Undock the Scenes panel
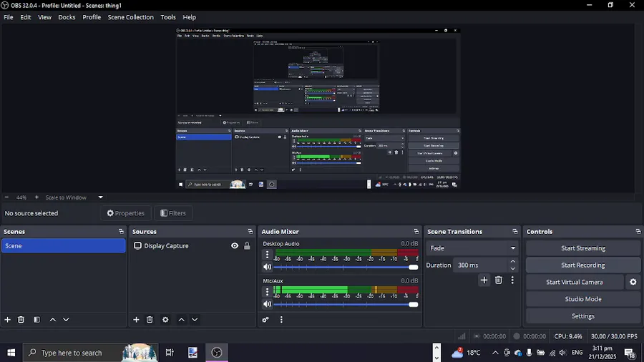The height and width of the screenshot is (362, 644). click(121, 232)
